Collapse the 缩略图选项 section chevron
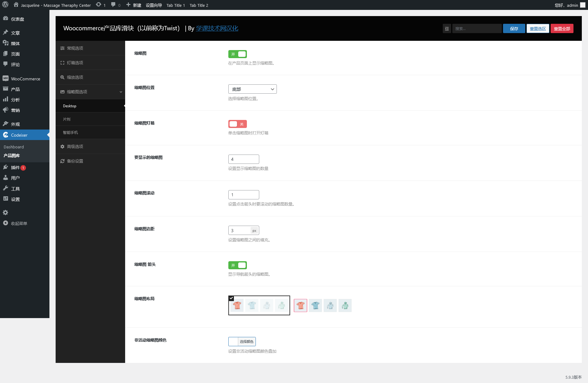Viewport: 588px width, 383px height. [121, 92]
